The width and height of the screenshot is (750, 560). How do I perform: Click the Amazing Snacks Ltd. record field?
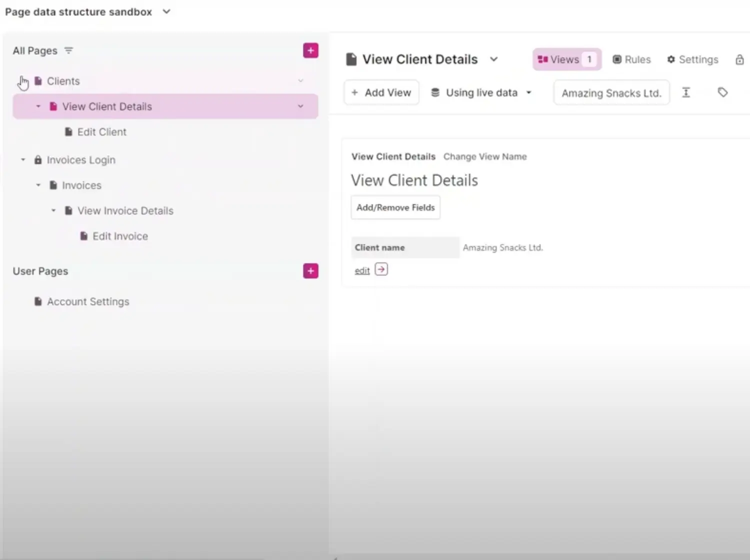pyautogui.click(x=611, y=93)
